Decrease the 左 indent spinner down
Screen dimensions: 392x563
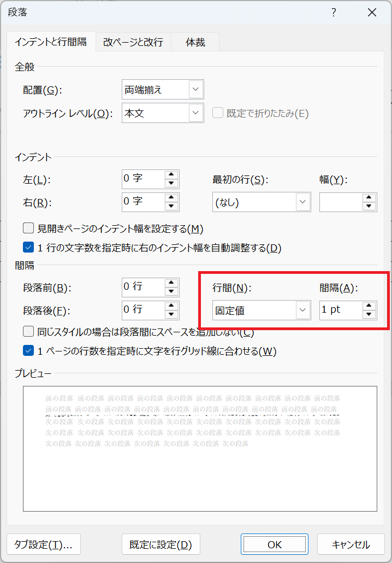[x=171, y=184]
